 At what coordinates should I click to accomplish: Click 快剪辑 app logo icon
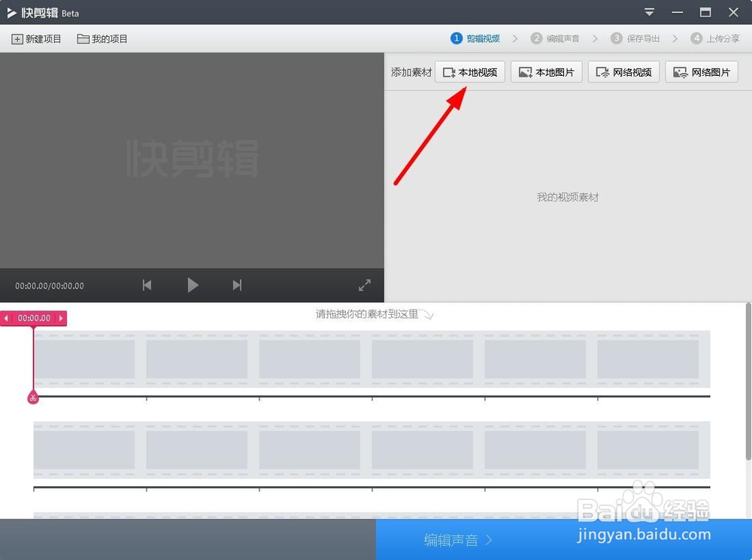click(11, 13)
